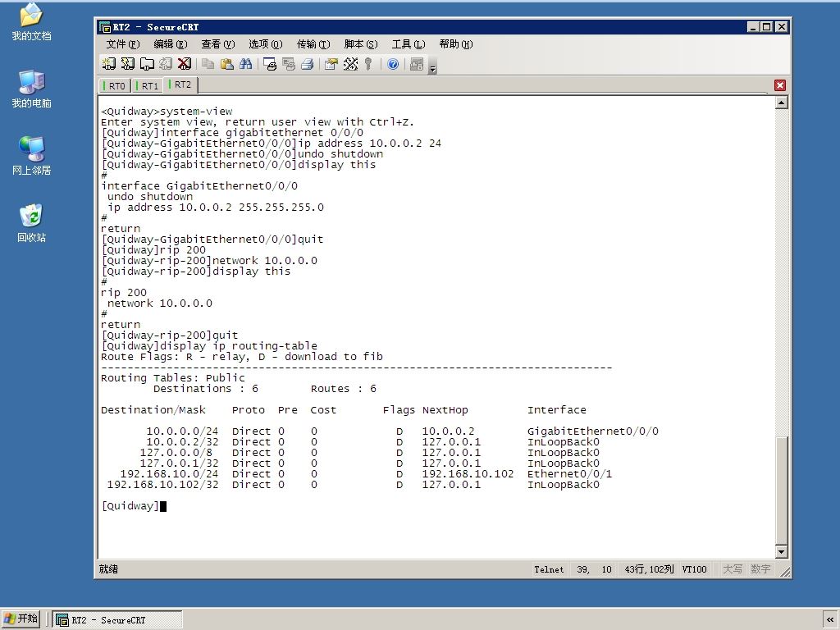
Task: Switch to the RT1 session tab
Action: tap(148, 85)
